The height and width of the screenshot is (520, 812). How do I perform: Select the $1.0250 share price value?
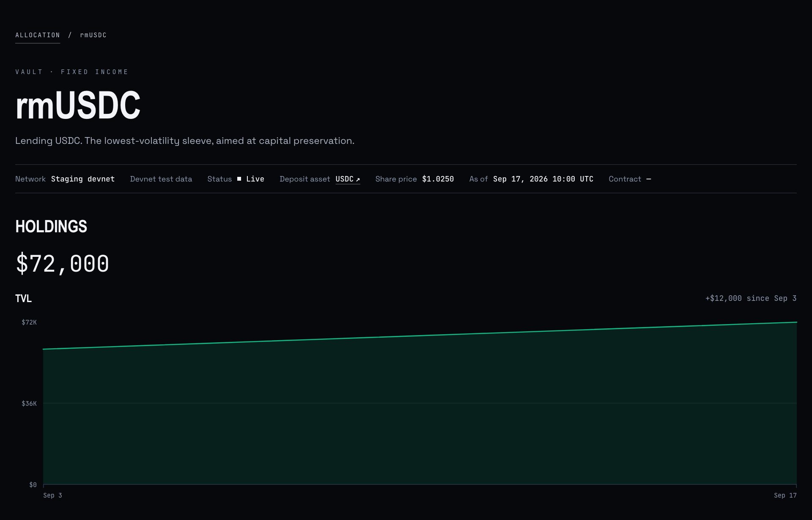438,179
